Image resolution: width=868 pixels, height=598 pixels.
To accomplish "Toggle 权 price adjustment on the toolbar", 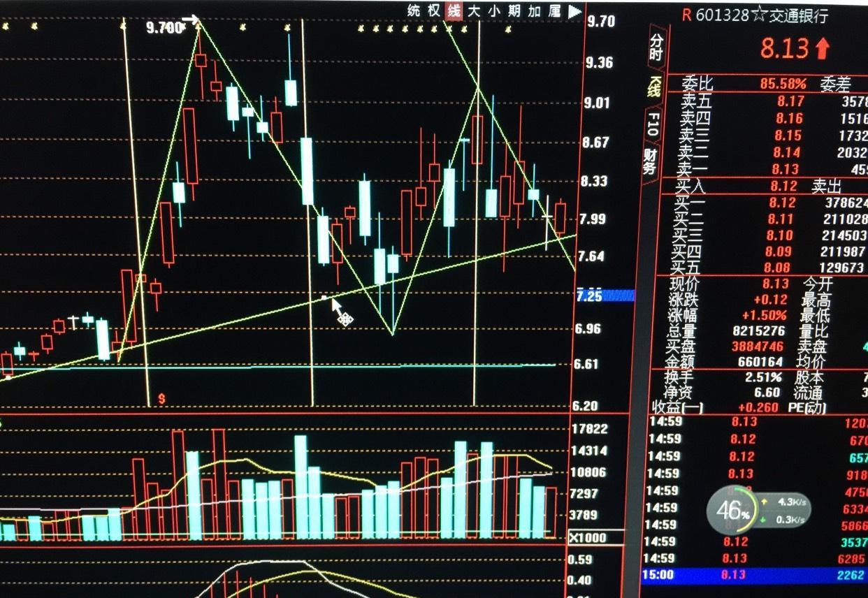I will point(435,12).
